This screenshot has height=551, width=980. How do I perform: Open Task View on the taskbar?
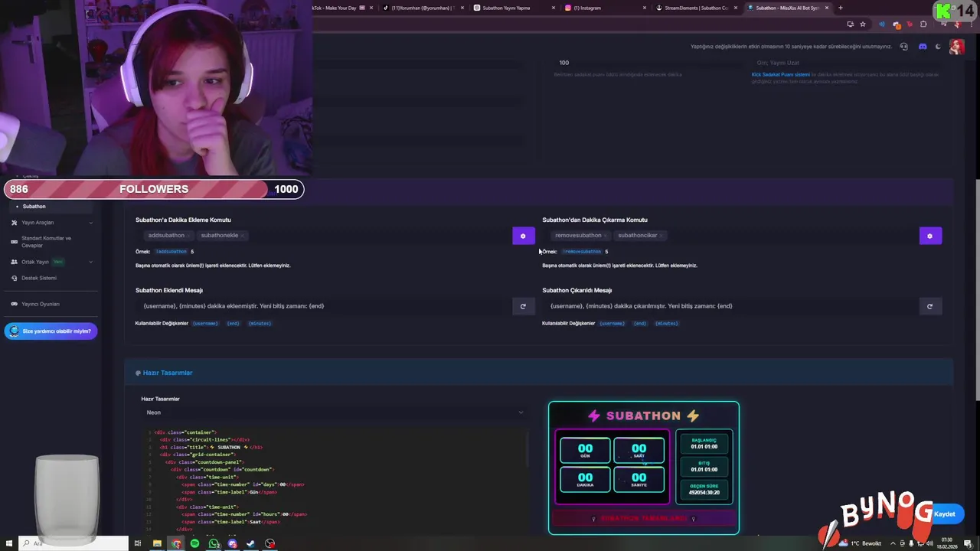[138, 543]
